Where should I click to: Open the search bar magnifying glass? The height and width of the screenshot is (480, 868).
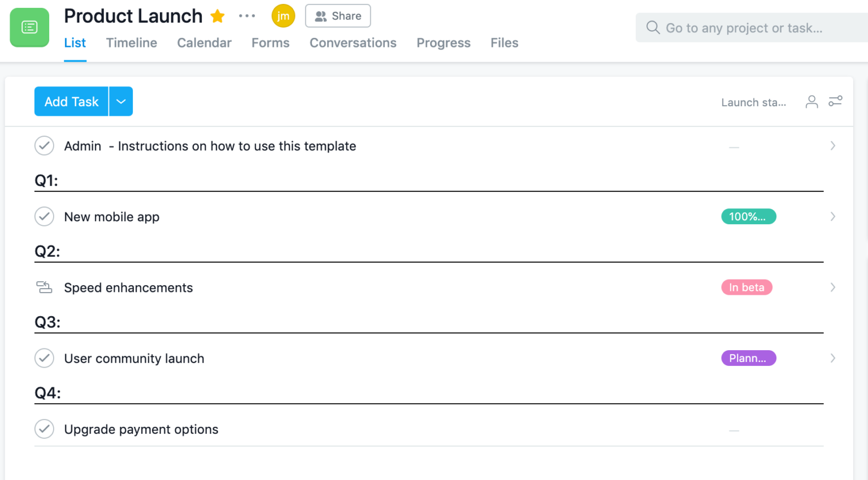pyautogui.click(x=653, y=27)
